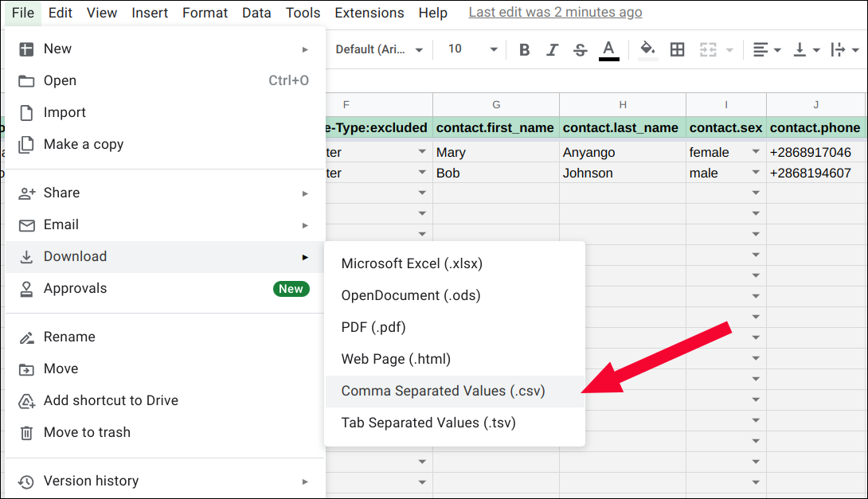This screenshot has width=868, height=499.
Task: Click the Version history clock icon
Action: 26,481
